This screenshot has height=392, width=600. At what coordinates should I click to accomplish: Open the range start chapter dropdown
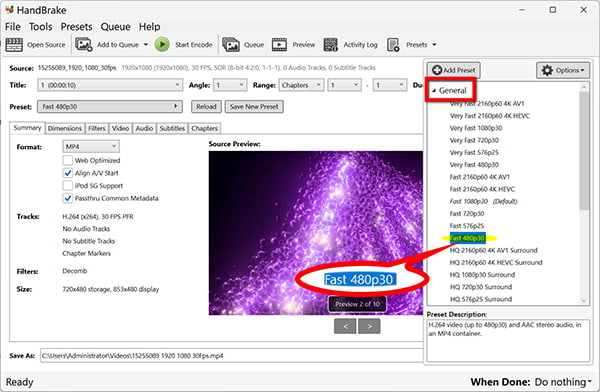(344, 85)
